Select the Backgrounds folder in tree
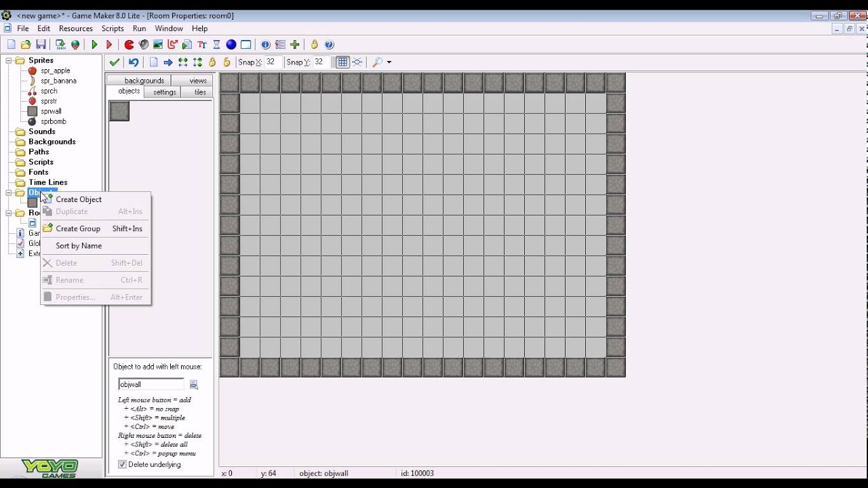This screenshot has height=488, width=868. tap(52, 142)
